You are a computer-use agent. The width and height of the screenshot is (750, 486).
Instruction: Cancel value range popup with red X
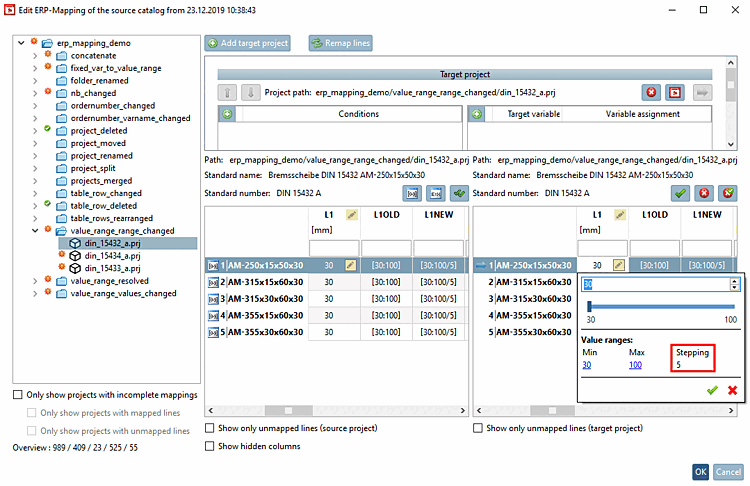732,390
